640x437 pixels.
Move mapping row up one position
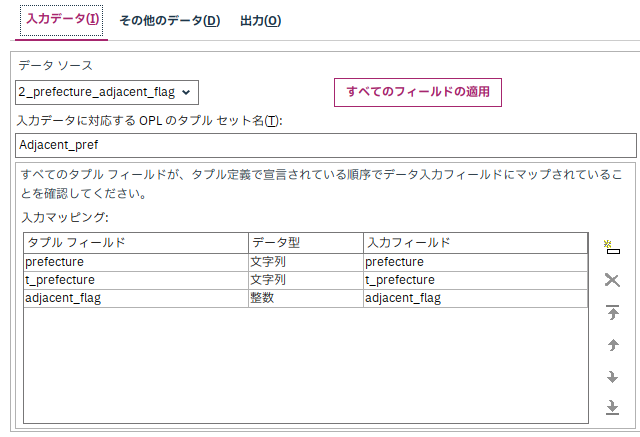[612, 345]
